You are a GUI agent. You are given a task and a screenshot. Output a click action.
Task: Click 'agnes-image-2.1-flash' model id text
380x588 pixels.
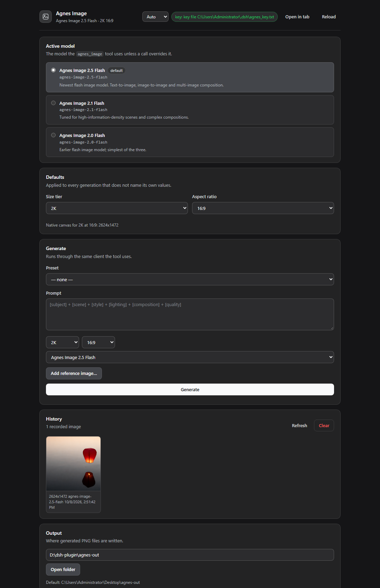(83, 110)
